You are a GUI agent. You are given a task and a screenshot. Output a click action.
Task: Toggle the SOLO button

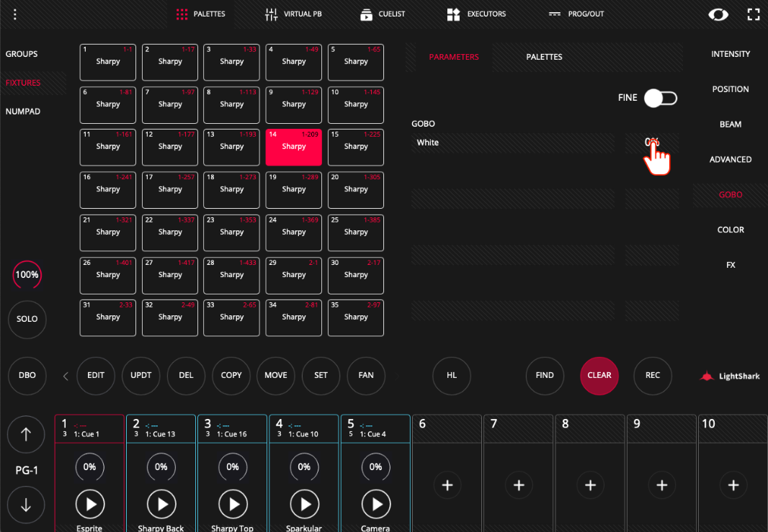coord(27,319)
